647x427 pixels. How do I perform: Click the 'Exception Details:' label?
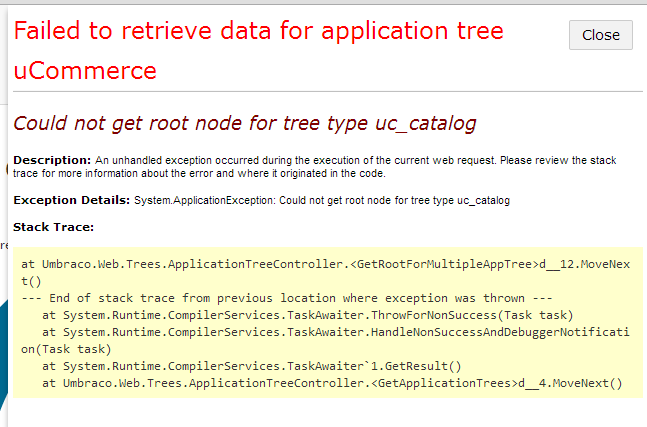72,200
